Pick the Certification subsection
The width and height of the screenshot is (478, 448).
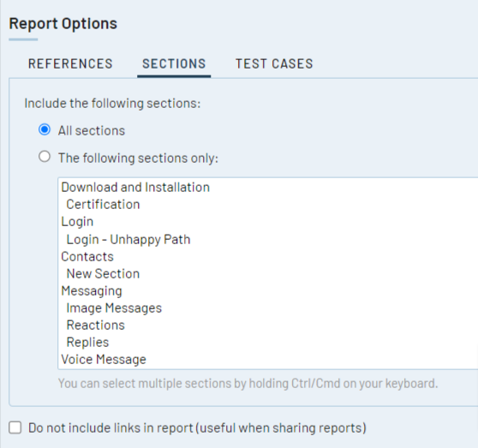(x=268, y=204)
